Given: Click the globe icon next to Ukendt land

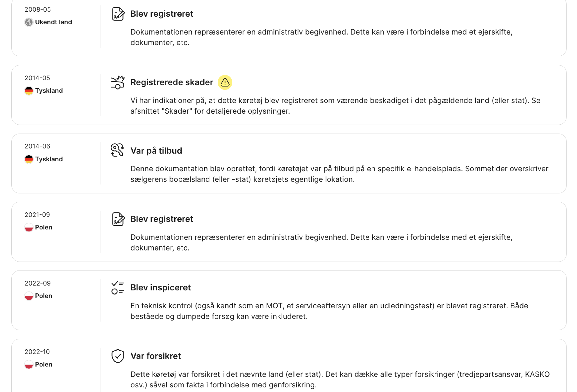Looking at the screenshot, I should 29,22.
